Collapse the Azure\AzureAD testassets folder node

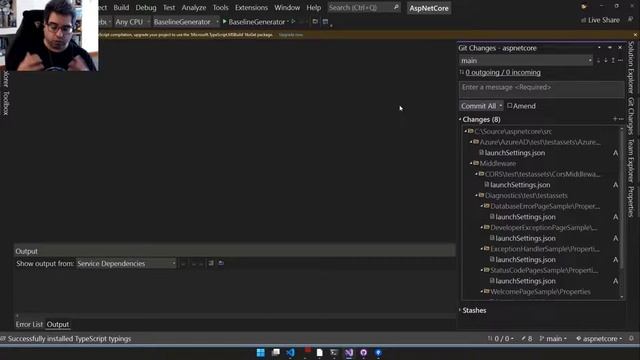(x=471, y=142)
